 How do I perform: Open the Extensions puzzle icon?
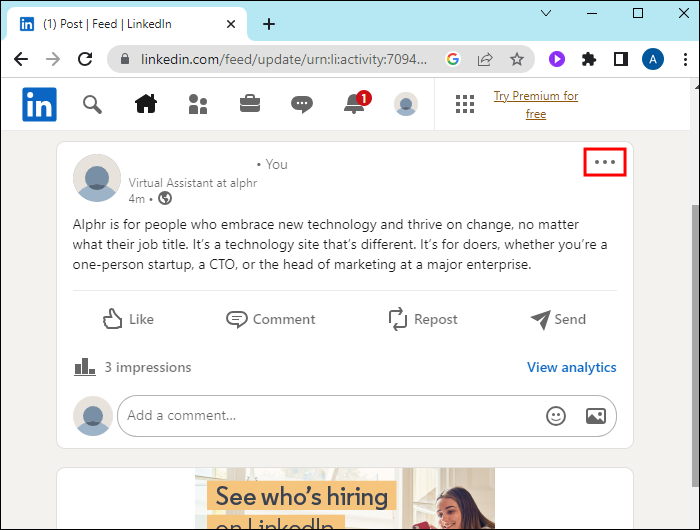tap(589, 59)
